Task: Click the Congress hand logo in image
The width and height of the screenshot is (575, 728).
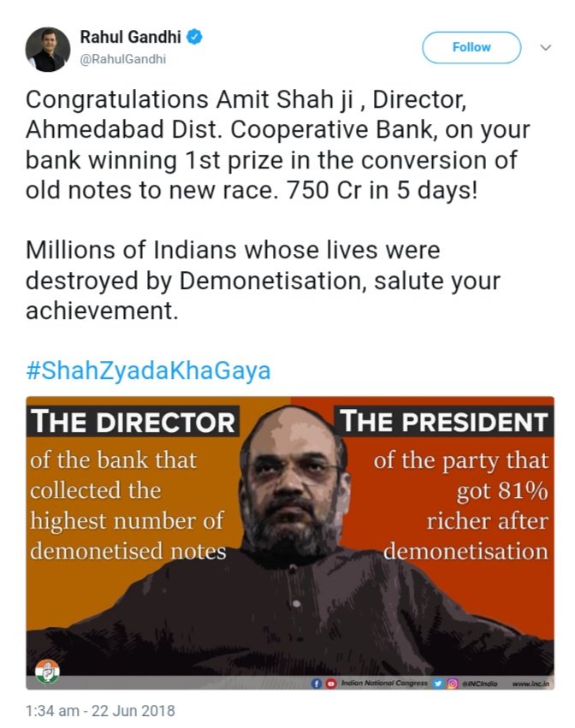Action: (47, 672)
